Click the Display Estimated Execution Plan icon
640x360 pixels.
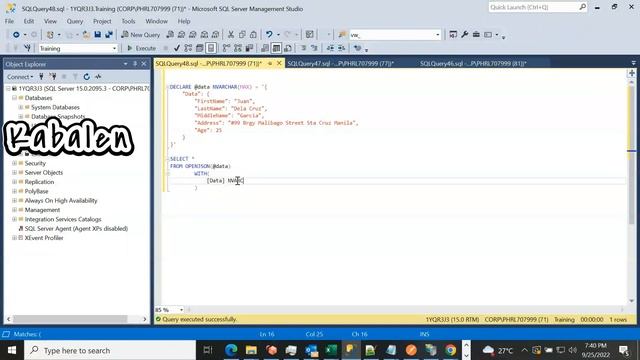pos(188,48)
